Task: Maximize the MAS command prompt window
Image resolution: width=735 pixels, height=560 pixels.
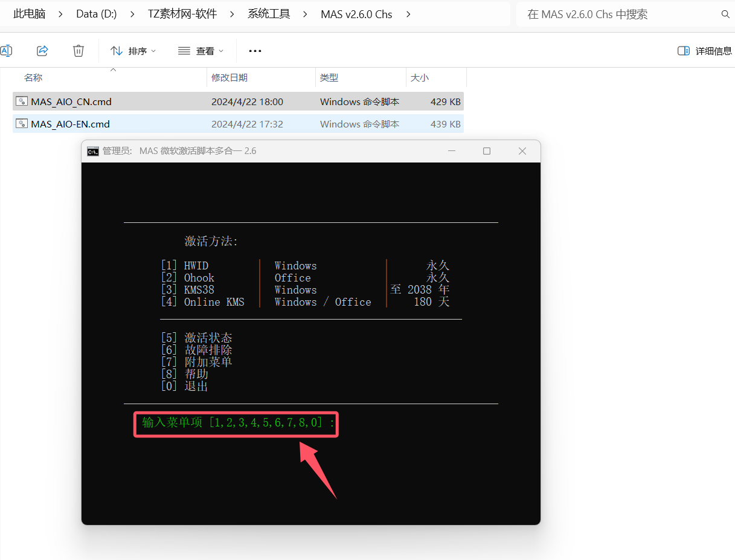Action: (487, 151)
